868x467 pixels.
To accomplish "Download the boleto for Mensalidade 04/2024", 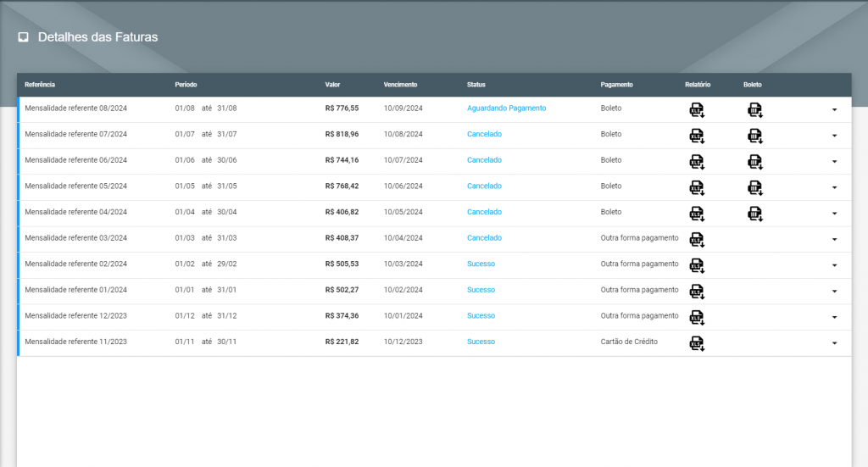I will click(x=755, y=214).
